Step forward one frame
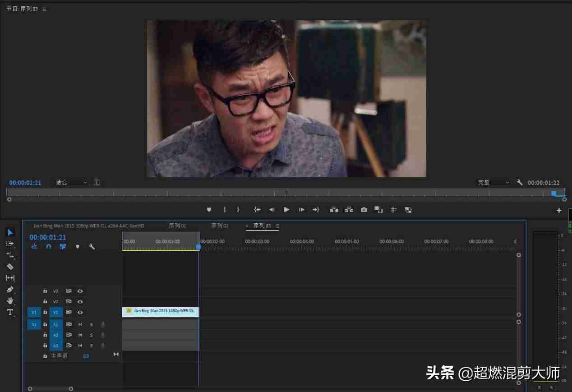The image size is (572, 392). pos(301,210)
